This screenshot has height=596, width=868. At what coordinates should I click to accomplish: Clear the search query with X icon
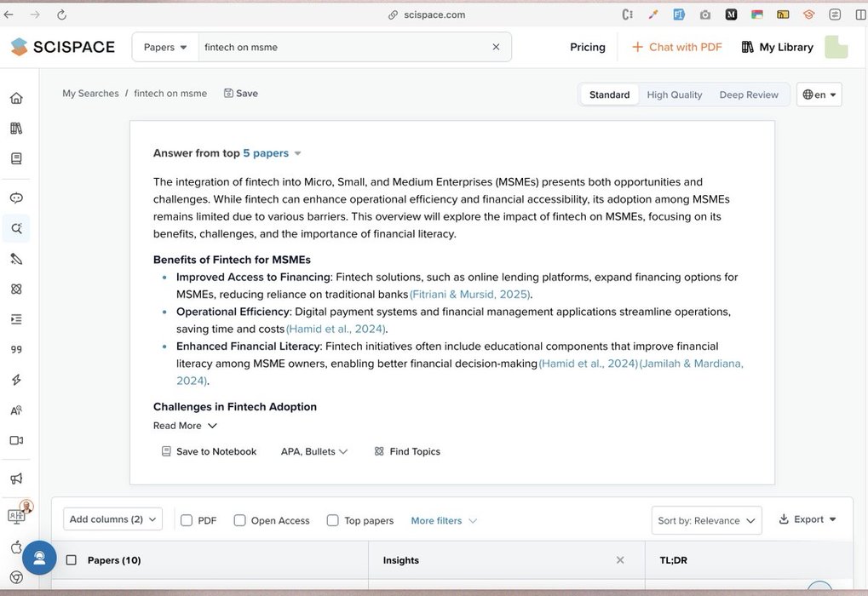[496, 47]
